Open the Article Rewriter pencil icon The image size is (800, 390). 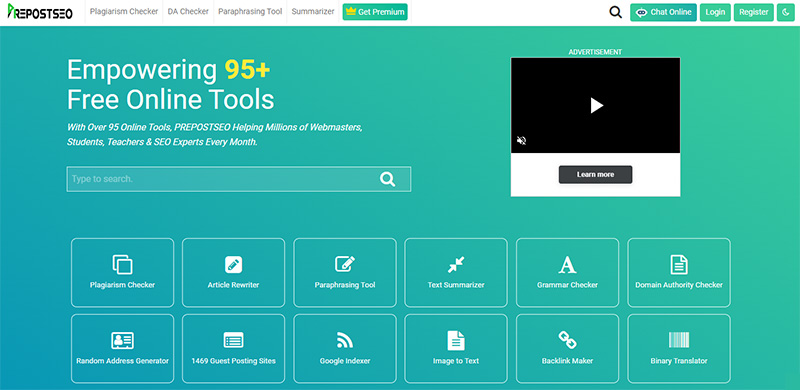point(234,264)
